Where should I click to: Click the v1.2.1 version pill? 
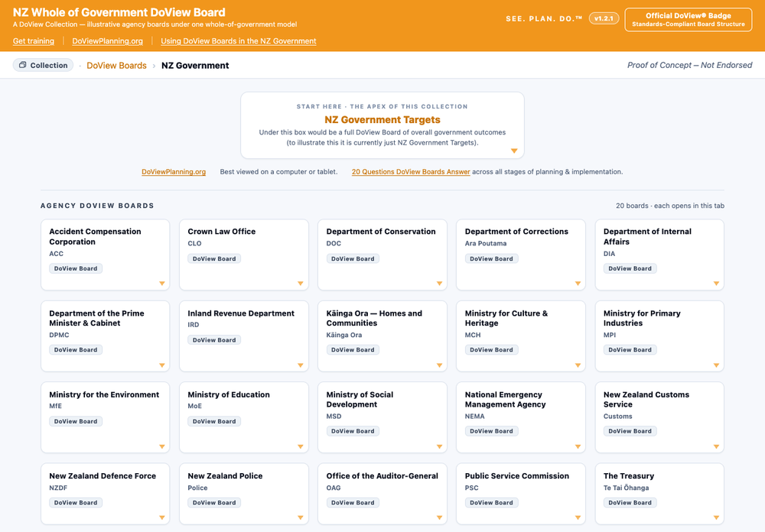[604, 18]
